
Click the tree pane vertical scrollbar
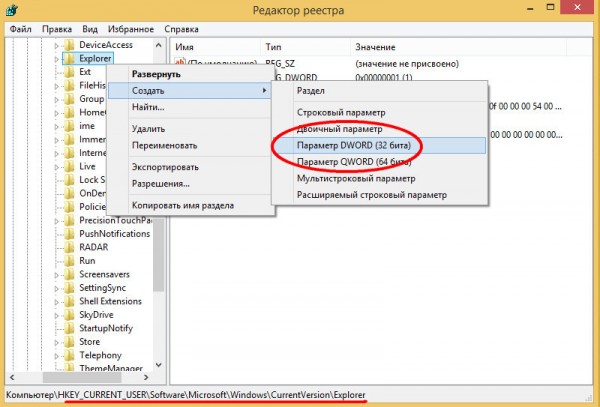click(x=159, y=280)
